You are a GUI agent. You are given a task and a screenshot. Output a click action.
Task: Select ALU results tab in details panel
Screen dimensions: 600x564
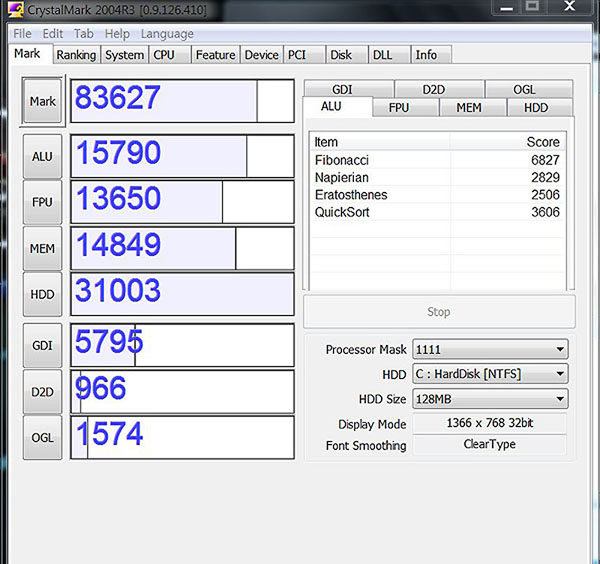(x=337, y=106)
